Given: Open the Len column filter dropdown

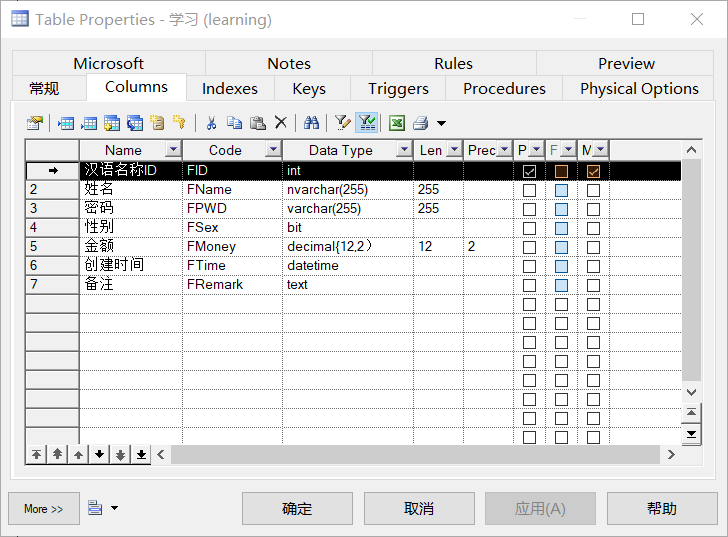Looking at the screenshot, I should coord(455,149).
